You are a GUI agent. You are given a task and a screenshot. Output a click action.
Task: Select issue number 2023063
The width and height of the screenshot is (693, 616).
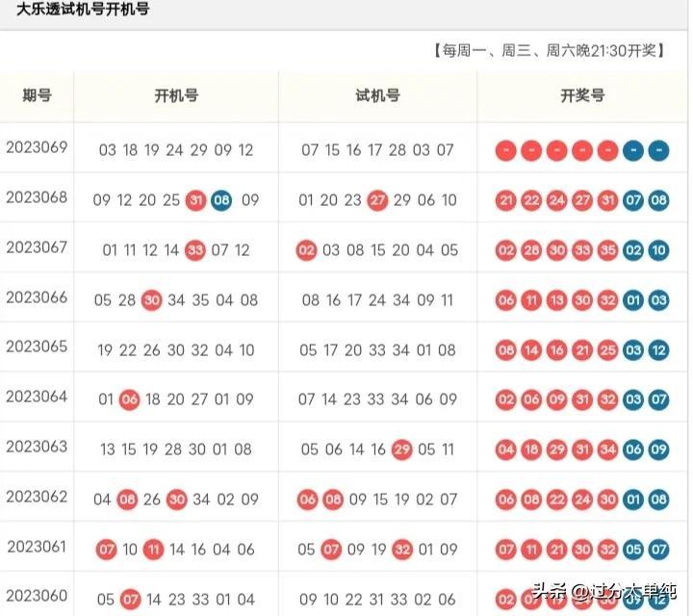tap(37, 447)
